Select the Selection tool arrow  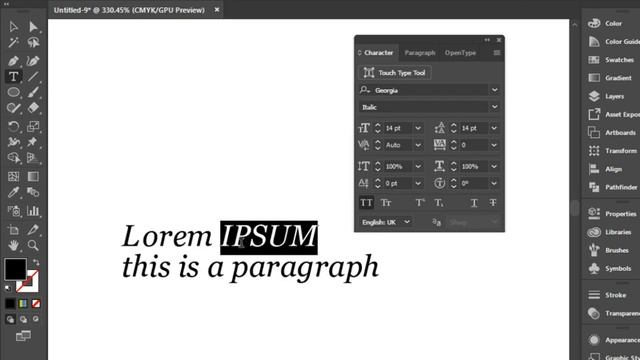13,27
